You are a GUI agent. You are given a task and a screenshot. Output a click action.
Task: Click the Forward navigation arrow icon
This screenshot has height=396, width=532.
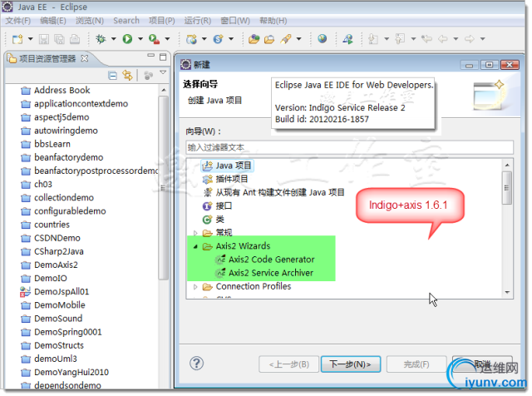coord(470,39)
